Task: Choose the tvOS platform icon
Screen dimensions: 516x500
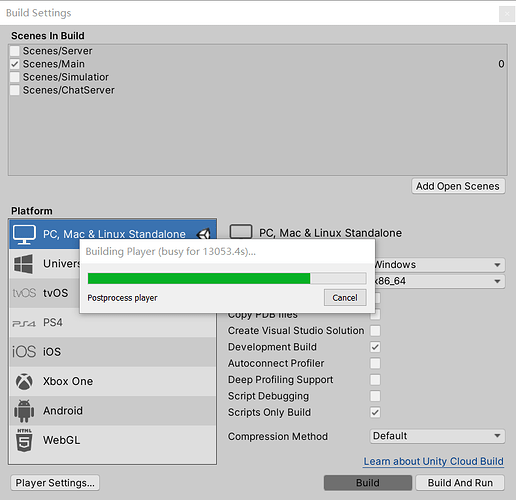Action: [24, 293]
